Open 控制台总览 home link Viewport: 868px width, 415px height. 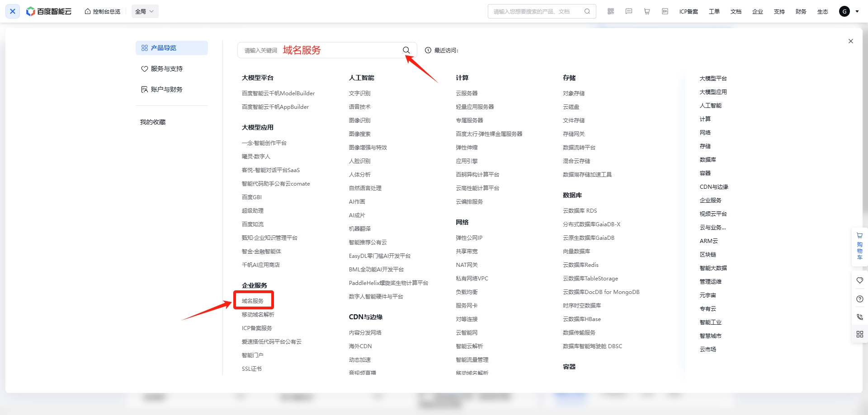click(103, 12)
